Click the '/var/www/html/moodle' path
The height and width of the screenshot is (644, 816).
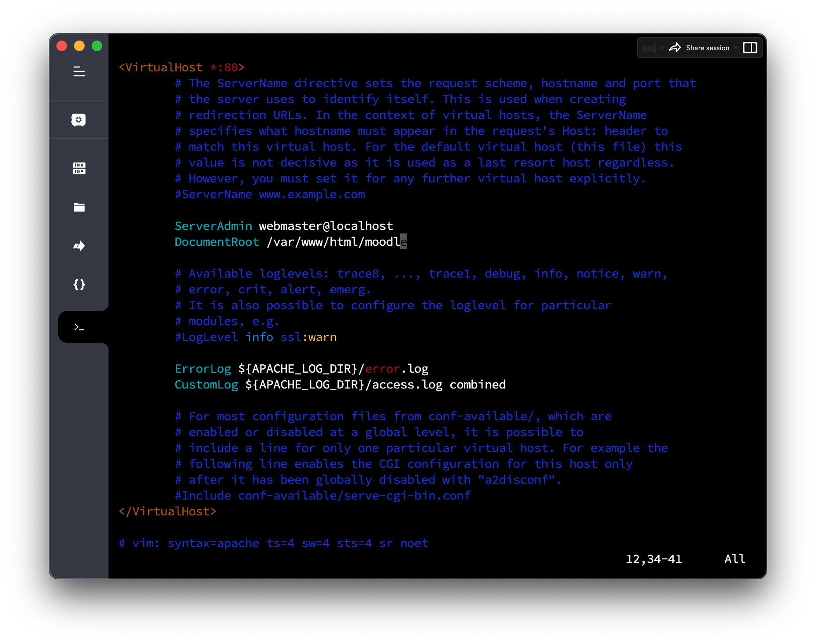coord(337,242)
